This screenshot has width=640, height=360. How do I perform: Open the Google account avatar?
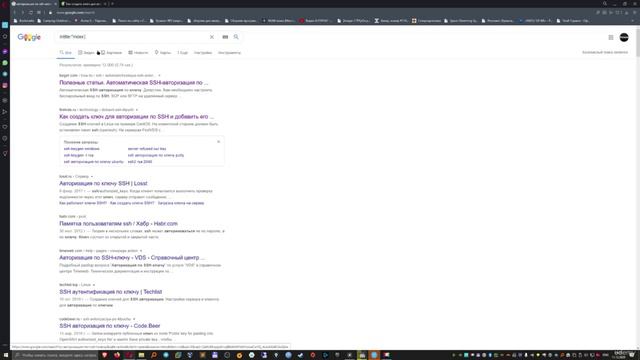(624, 38)
